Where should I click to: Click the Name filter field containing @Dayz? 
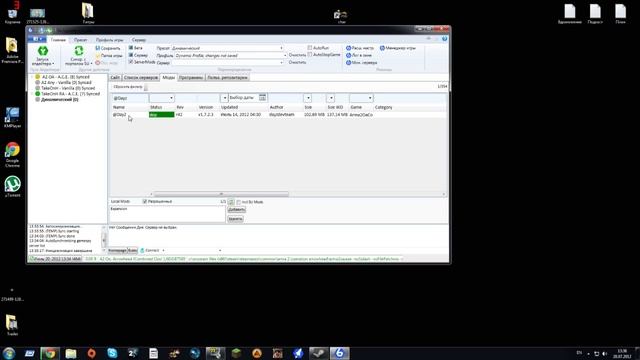[x=130, y=98]
